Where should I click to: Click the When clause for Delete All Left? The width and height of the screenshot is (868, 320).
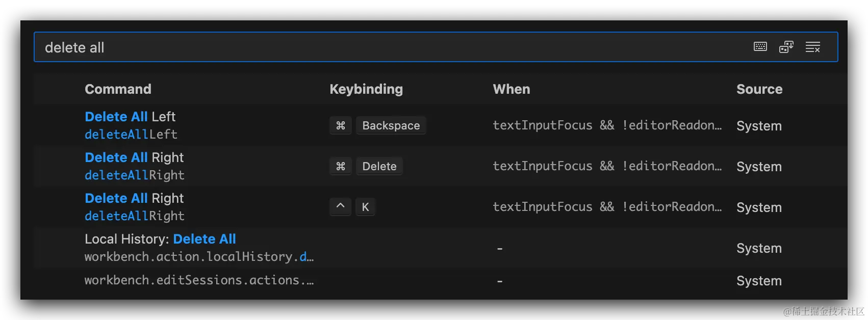coord(607,125)
